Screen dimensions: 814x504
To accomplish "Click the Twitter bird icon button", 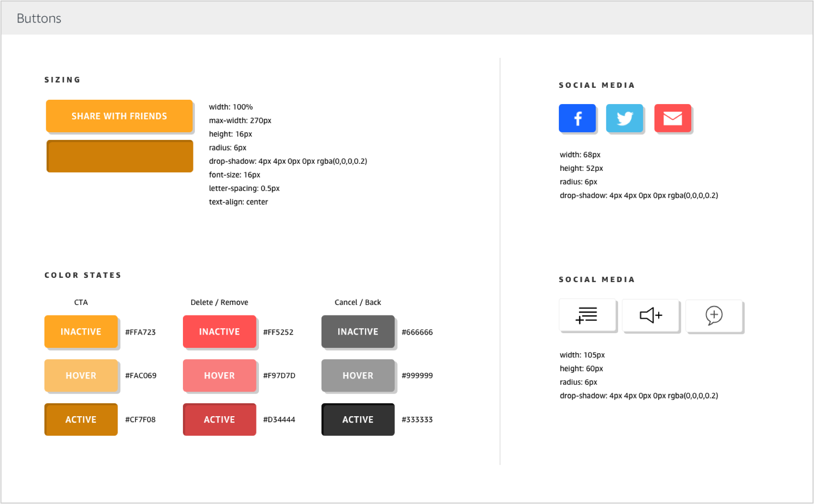I will coord(624,118).
